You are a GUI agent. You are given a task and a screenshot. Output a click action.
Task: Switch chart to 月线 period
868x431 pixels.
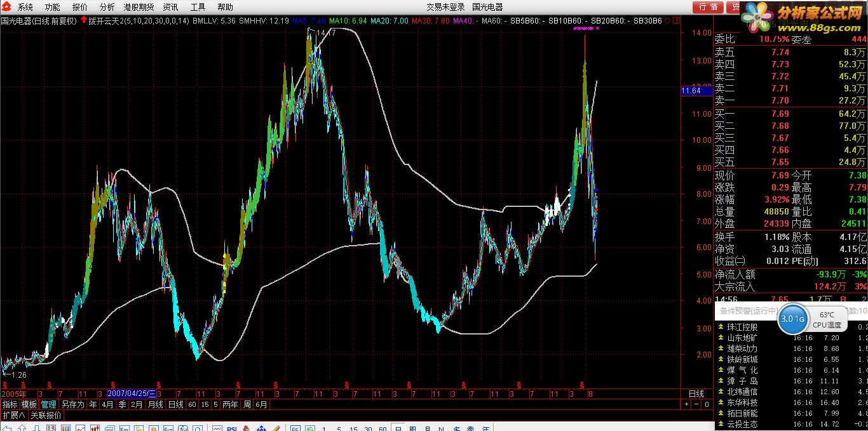click(x=156, y=404)
